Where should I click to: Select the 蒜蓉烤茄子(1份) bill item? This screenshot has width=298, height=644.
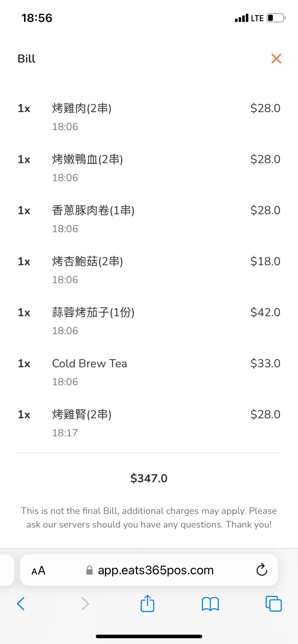point(93,312)
